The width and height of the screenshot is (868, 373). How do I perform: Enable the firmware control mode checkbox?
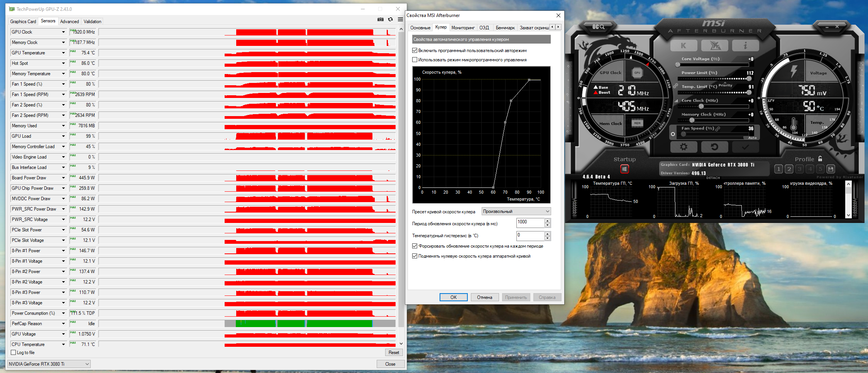pos(415,60)
